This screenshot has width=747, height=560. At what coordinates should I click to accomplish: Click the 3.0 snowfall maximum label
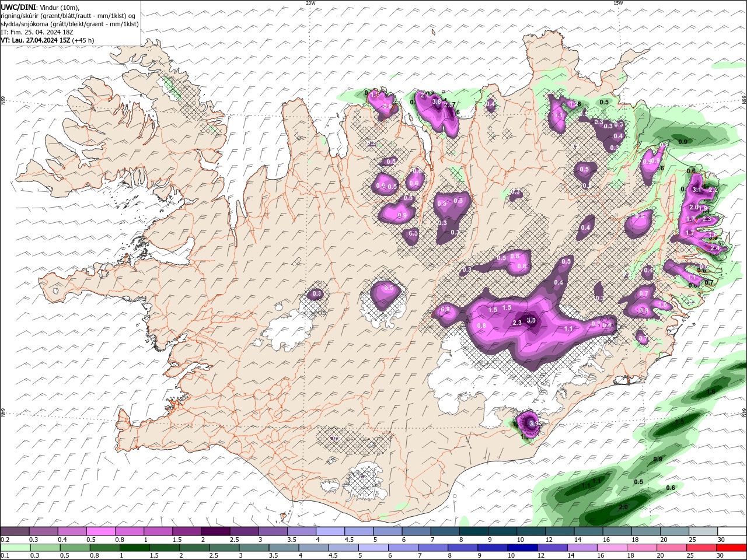531,320
